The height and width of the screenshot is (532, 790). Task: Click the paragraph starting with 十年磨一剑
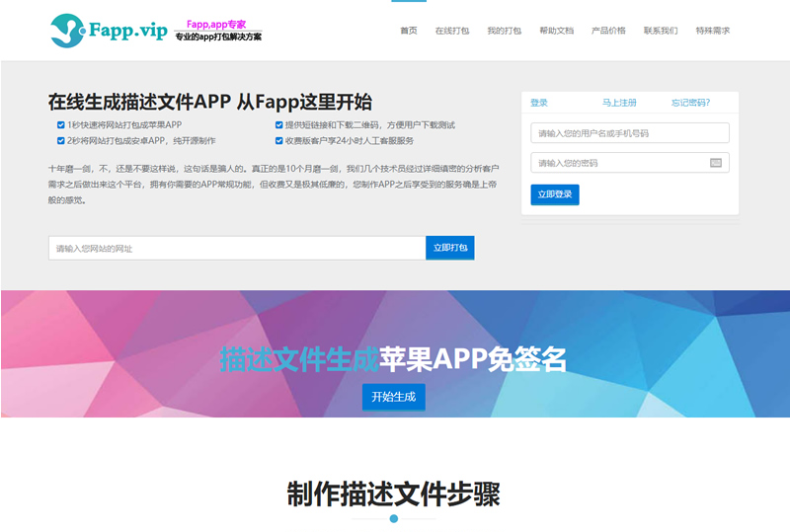pos(274,185)
